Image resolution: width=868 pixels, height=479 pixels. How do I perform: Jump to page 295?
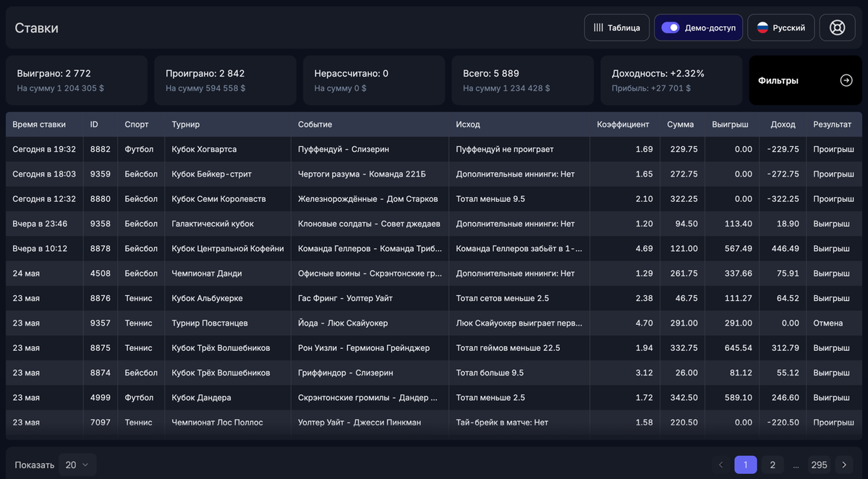819,465
